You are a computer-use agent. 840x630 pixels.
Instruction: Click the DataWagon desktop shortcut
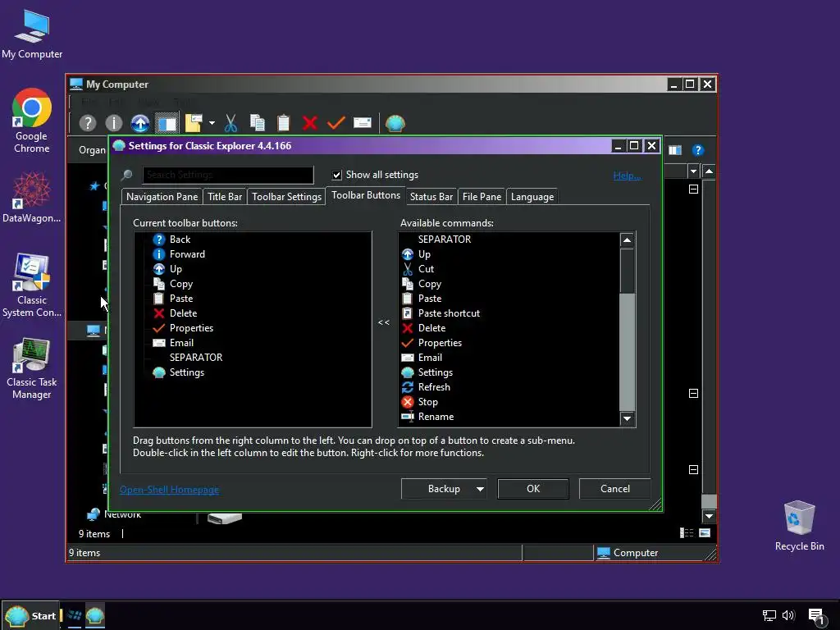coord(32,197)
